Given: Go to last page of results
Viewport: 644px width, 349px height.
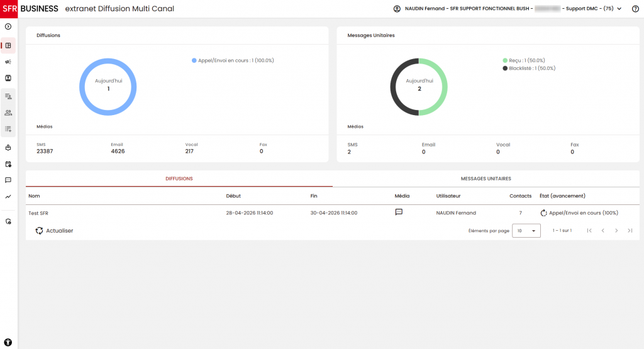Looking at the screenshot, I should [630, 231].
